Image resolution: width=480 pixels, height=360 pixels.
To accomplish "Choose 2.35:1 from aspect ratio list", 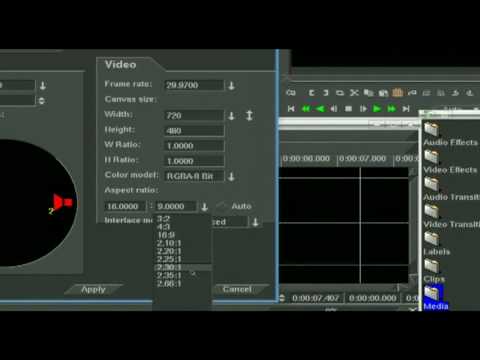I will pyautogui.click(x=169, y=276).
